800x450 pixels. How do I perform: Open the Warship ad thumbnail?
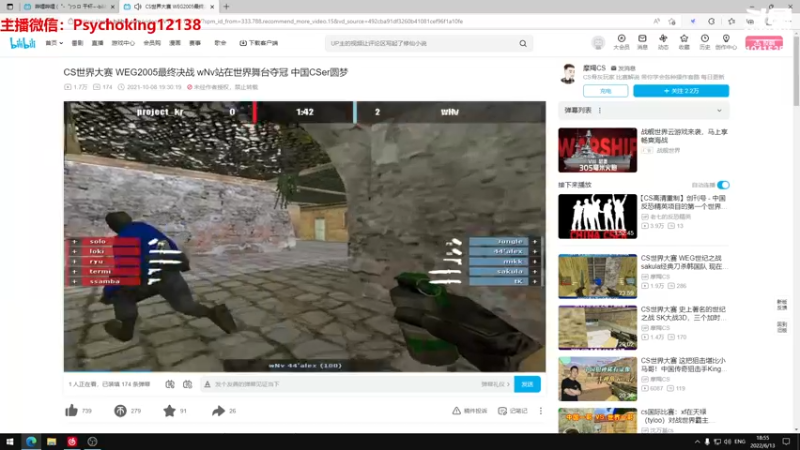pyautogui.click(x=597, y=150)
